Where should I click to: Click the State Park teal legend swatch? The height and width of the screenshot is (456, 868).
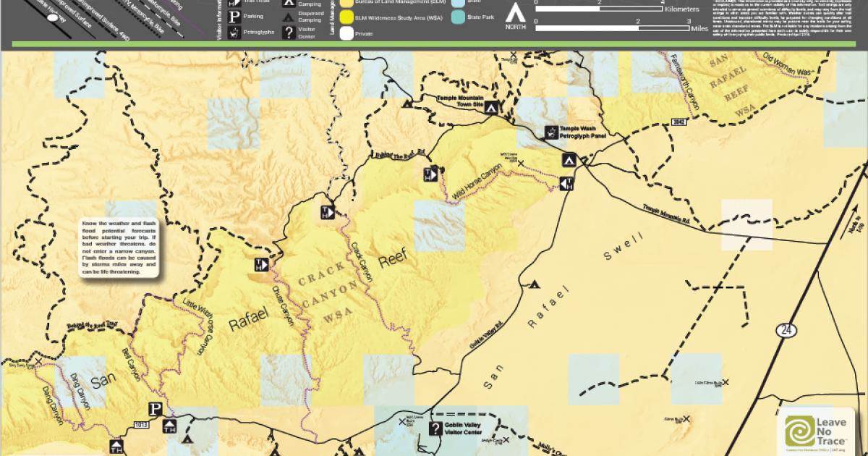[x=458, y=15]
